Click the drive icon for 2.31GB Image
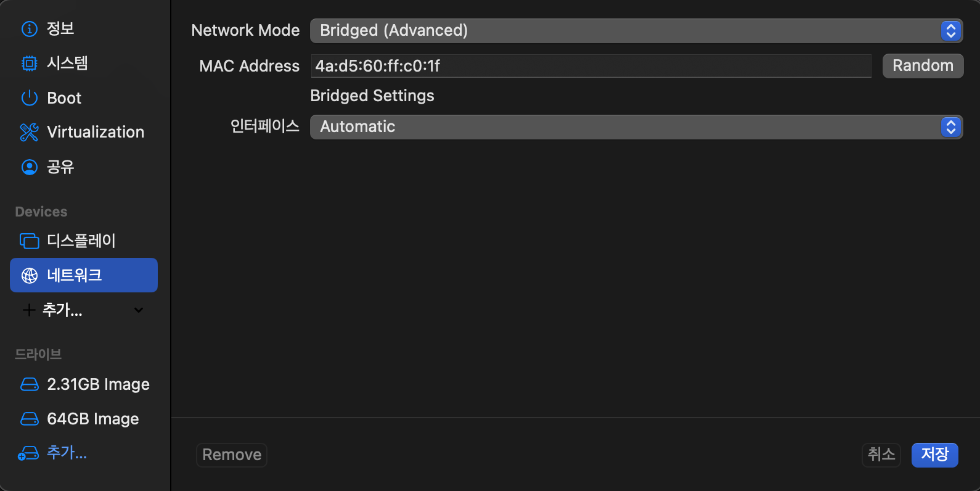The image size is (980, 491). coord(30,384)
